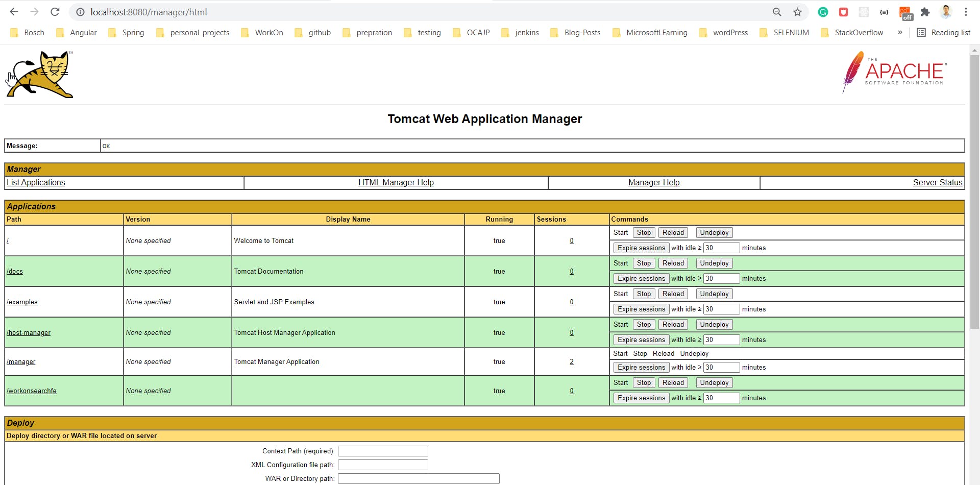Image resolution: width=980 pixels, height=485 pixels.
Task: Open the Manager Help link
Action: point(654,182)
